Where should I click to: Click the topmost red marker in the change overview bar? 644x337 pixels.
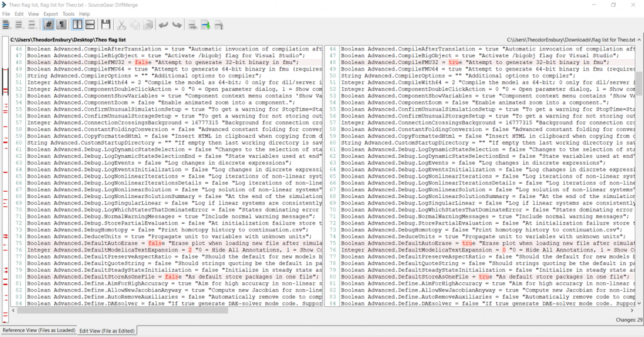click(x=5, y=69)
